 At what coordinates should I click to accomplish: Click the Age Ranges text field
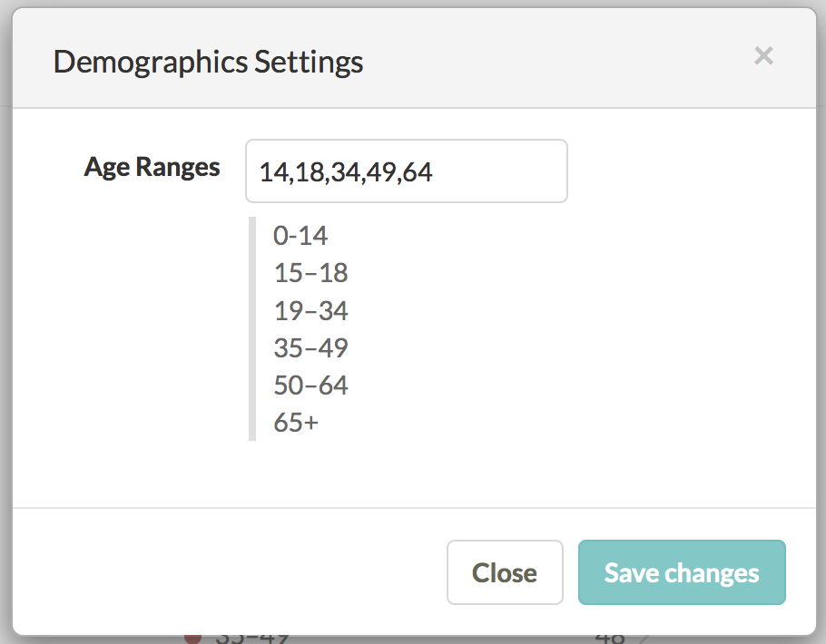click(406, 171)
